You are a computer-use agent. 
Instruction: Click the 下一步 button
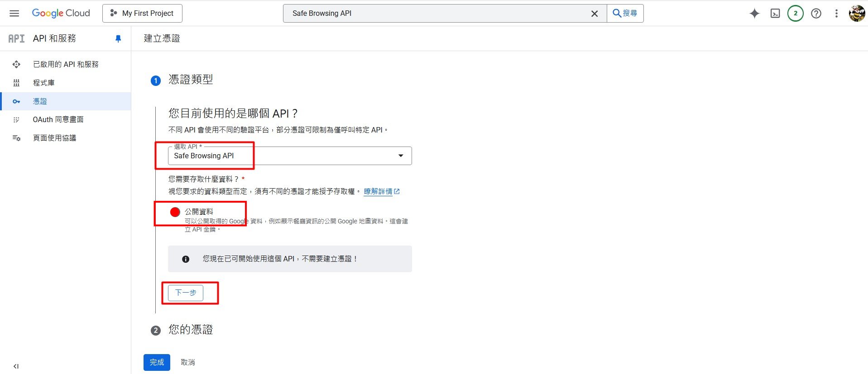186,293
